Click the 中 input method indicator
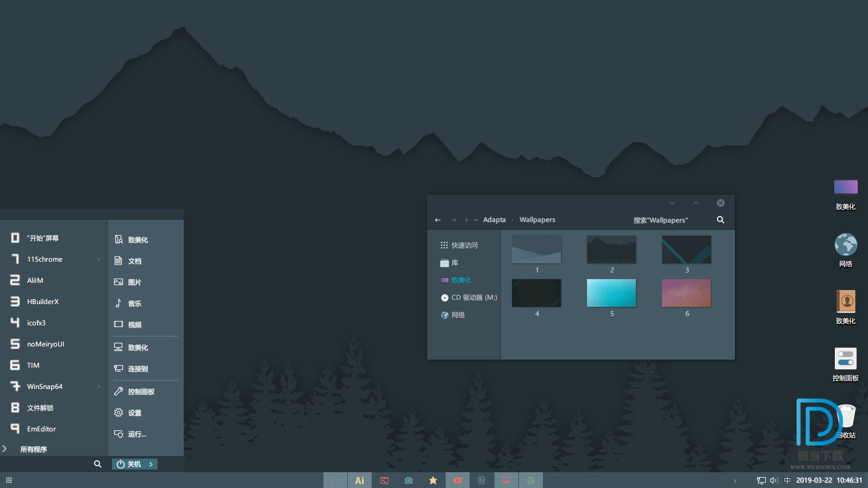868x488 pixels. point(787,480)
